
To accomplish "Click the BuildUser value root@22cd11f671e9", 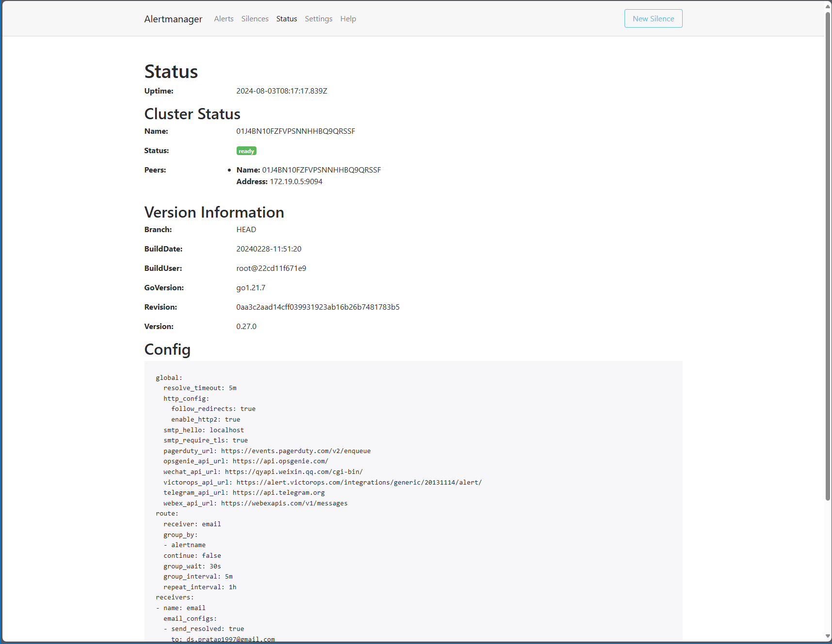I will pyautogui.click(x=271, y=268).
